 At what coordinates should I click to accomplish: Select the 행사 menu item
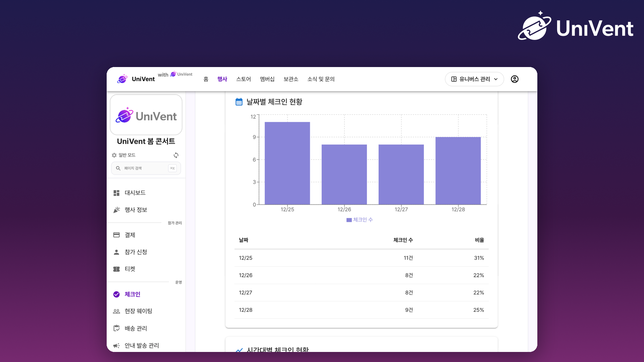pyautogui.click(x=222, y=79)
